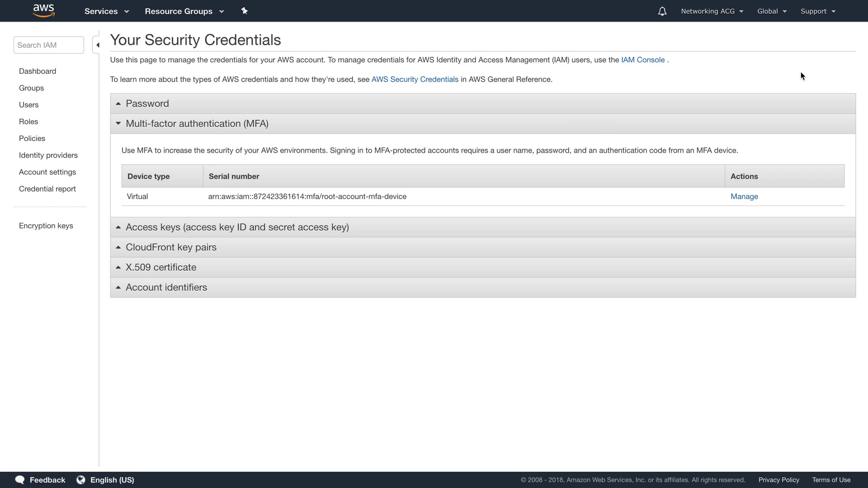
Task: Click the pin shortcut icon in navbar
Action: tap(245, 11)
